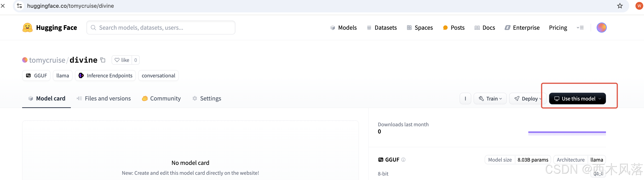Click the Hugging Face emoji logo

click(x=28, y=28)
